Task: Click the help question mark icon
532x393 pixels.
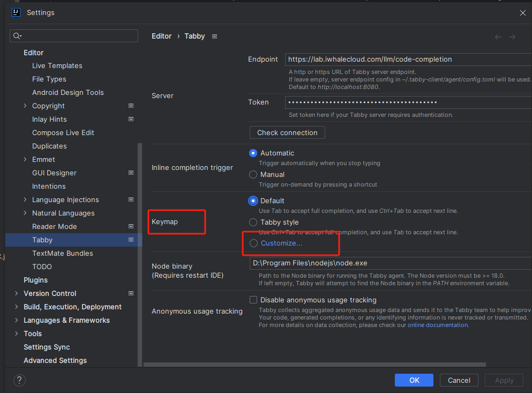Action: [19, 380]
